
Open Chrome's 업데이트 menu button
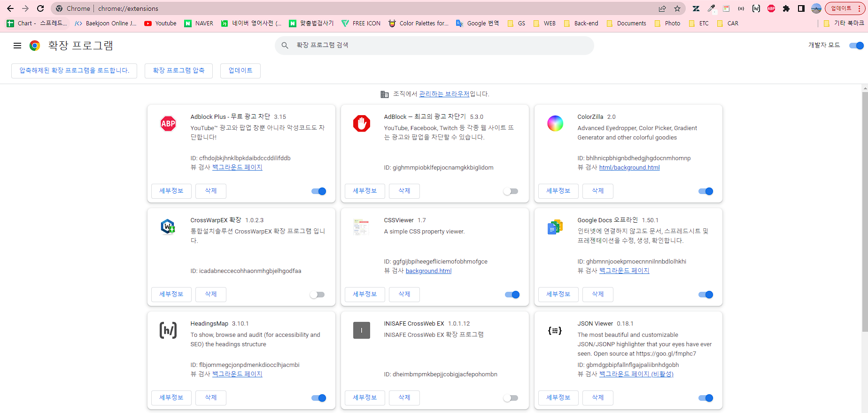tap(845, 8)
